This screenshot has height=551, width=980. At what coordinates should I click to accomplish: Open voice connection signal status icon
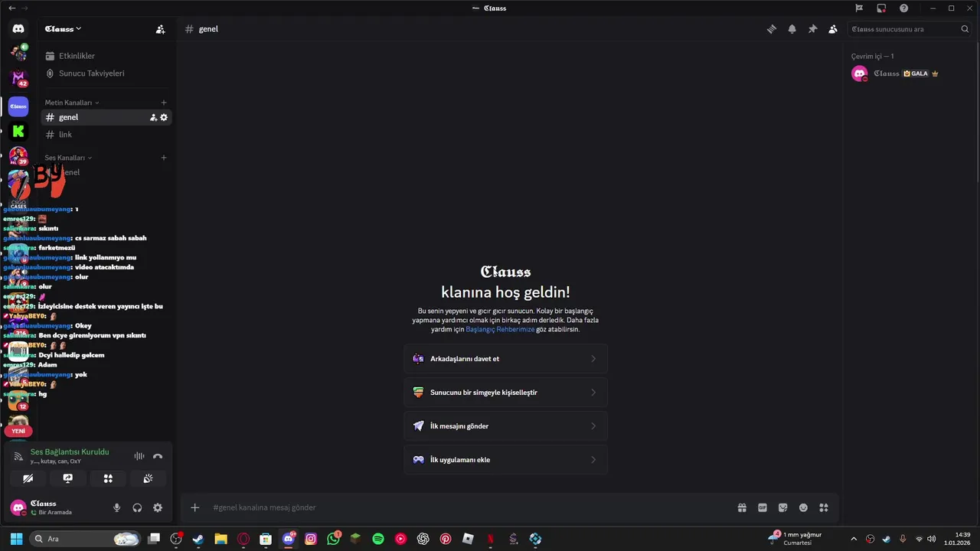pyautogui.click(x=18, y=456)
